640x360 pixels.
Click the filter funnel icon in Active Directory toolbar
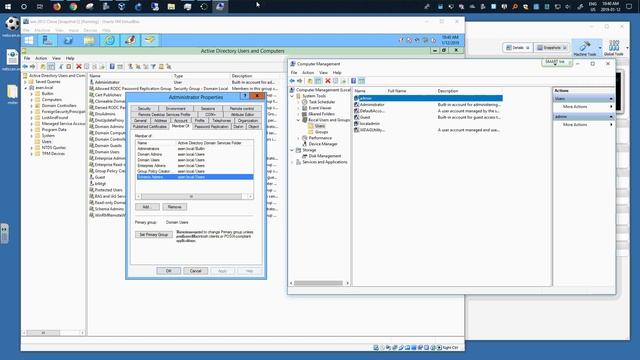tap(153, 67)
